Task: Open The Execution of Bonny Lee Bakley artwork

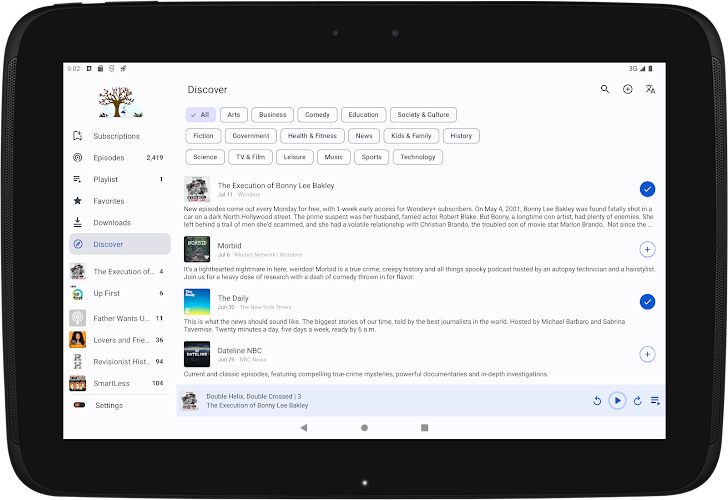Action: coord(197,189)
